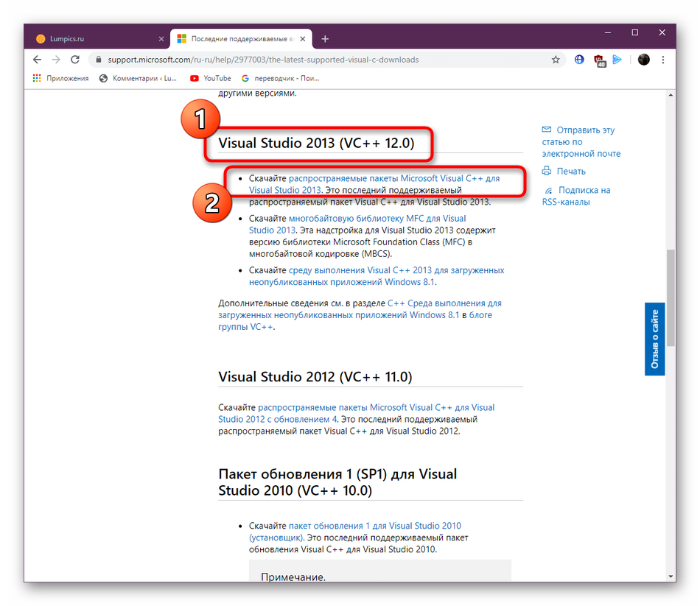Click the Примечание. note text

click(x=293, y=577)
